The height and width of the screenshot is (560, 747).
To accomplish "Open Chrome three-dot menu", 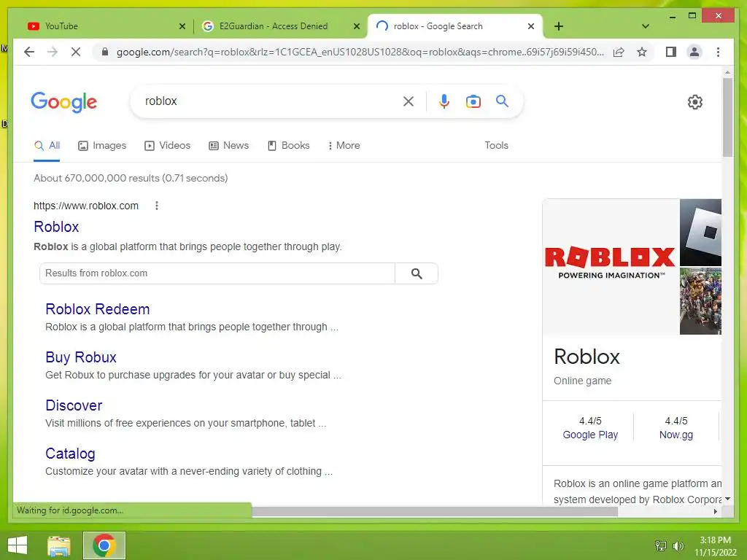I will click(x=718, y=52).
